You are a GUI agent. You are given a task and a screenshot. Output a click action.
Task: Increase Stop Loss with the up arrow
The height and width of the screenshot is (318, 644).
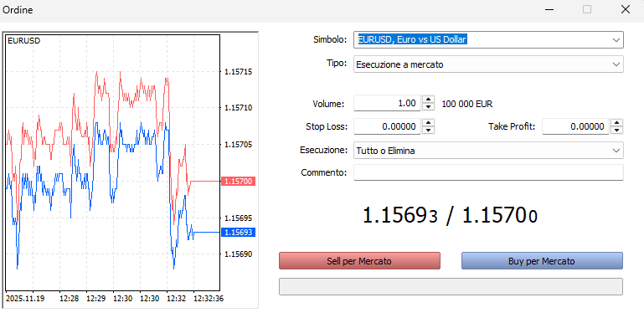pyautogui.click(x=429, y=123)
